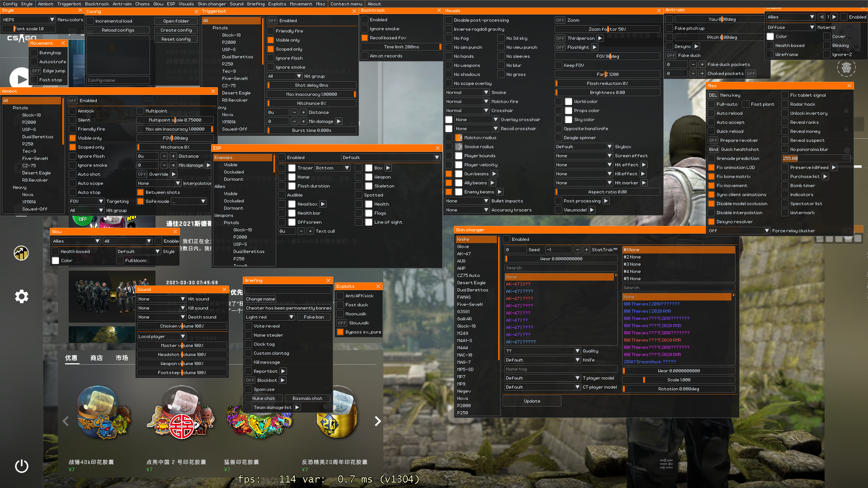Open the stats chart icon in sidebar
The height and width of the screenshot is (488, 868).
pos(21,253)
